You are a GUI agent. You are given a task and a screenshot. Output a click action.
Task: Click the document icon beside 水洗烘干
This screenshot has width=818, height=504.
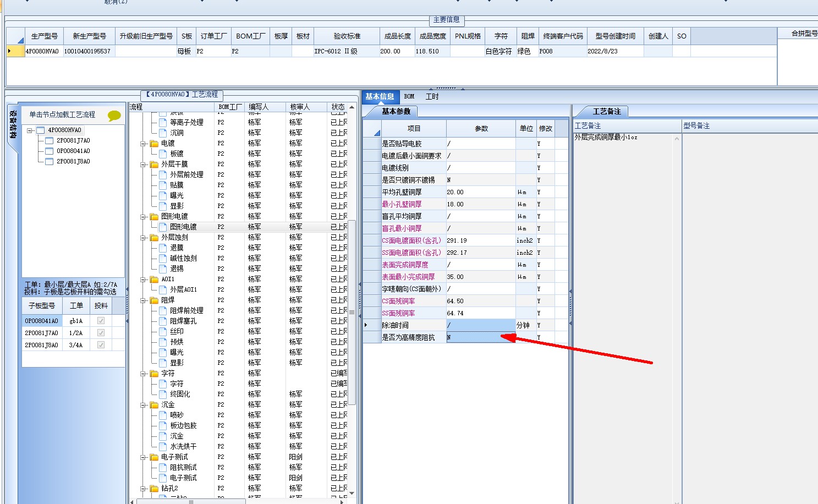coord(163,446)
